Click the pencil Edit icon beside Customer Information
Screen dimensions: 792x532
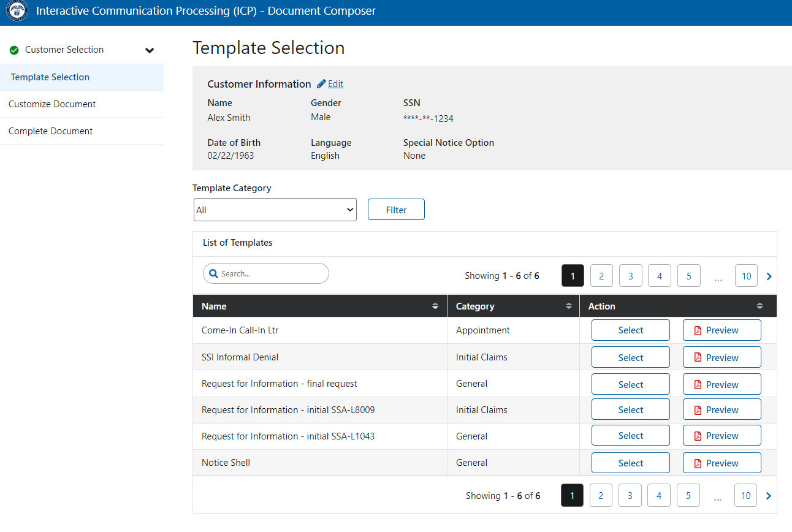[x=321, y=84]
